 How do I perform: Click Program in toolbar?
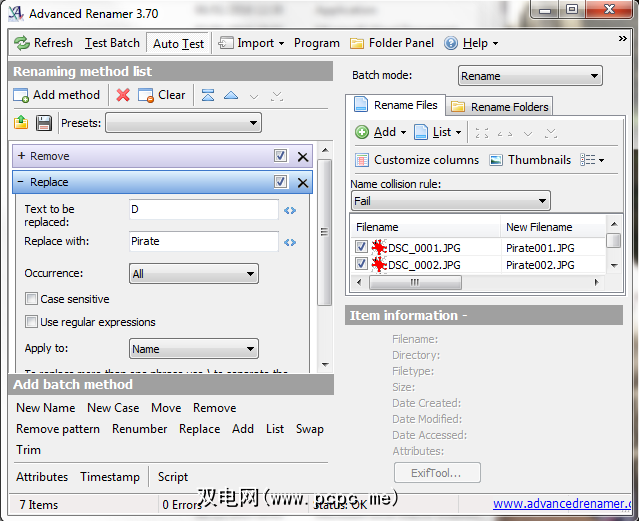click(x=317, y=43)
